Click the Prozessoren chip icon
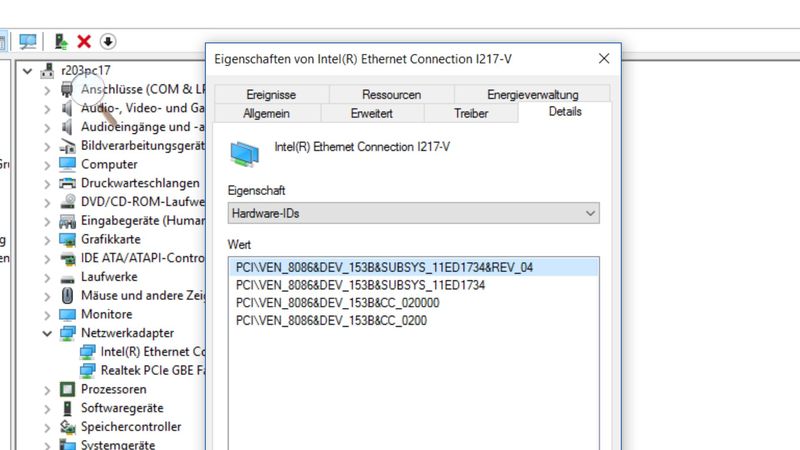This screenshot has height=450, width=800. [67, 389]
